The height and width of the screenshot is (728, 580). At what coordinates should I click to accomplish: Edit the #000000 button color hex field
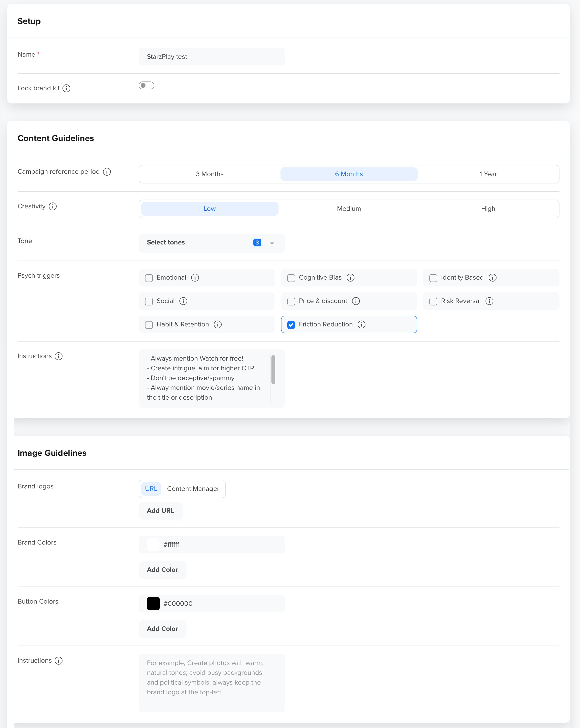coord(212,603)
